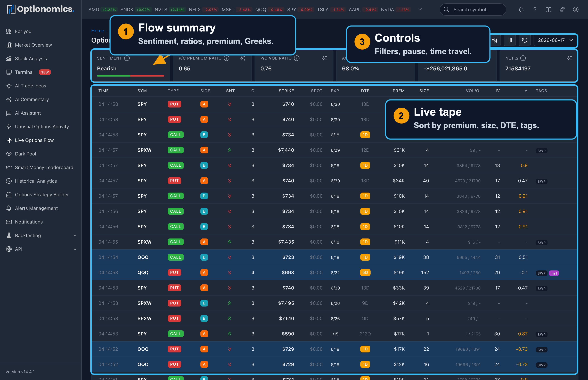This screenshot has width=588, height=380.
Task: Sort the table by STRIKE column
Action: [x=286, y=91]
